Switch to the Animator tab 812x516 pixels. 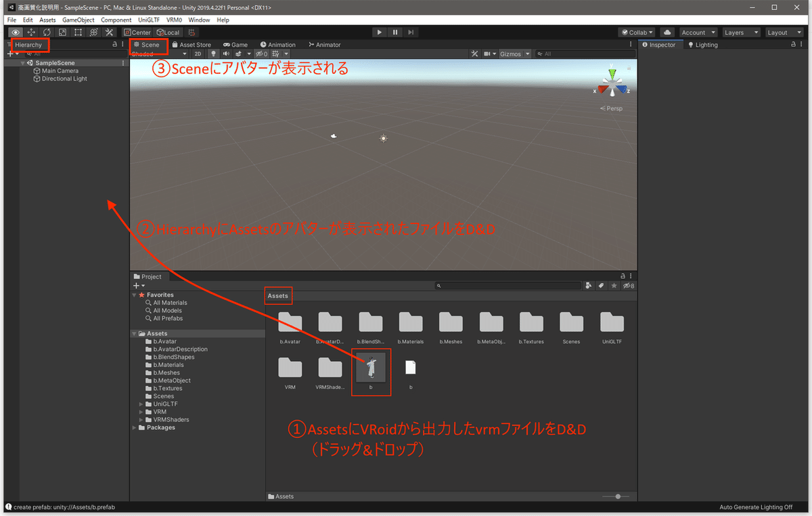(x=325, y=45)
